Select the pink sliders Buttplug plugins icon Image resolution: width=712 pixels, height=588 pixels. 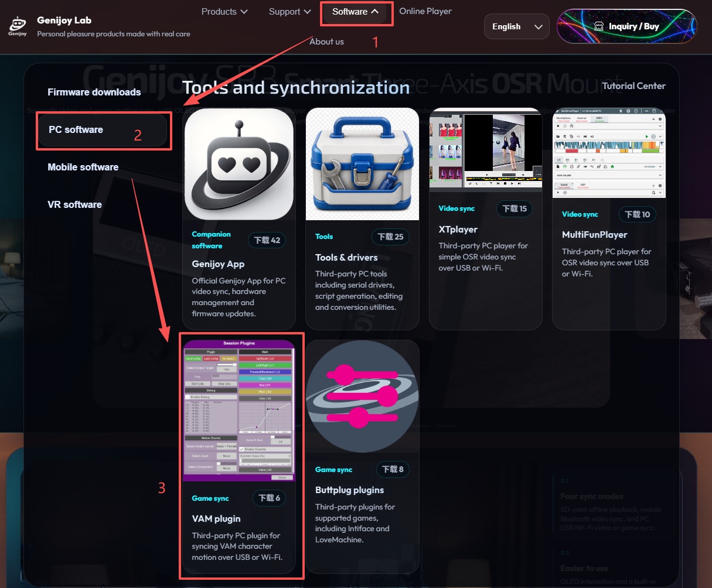click(362, 396)
